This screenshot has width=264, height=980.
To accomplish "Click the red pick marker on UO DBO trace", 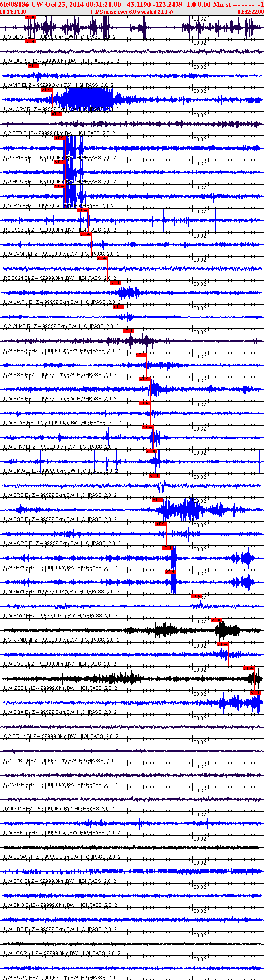I will [x=30, y=17].
